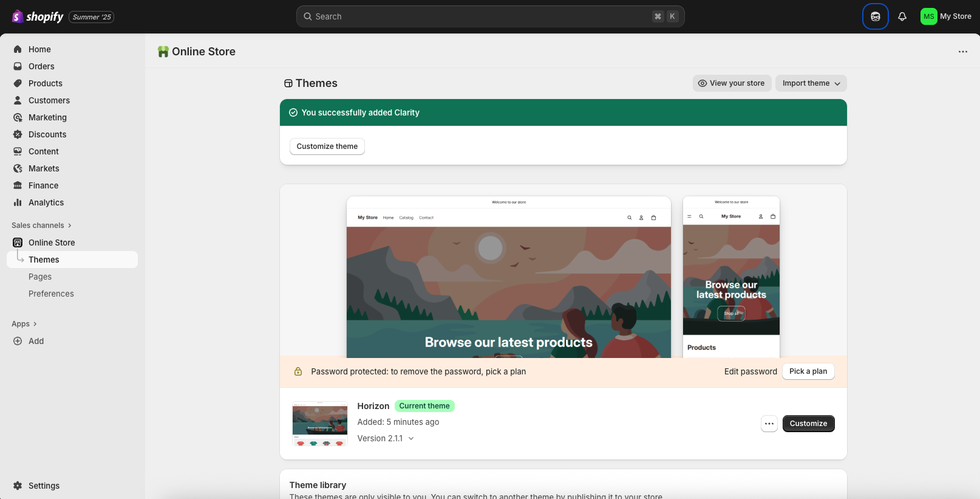Click the Discounts badge icon
980x499 pixels.
[18, 134]
